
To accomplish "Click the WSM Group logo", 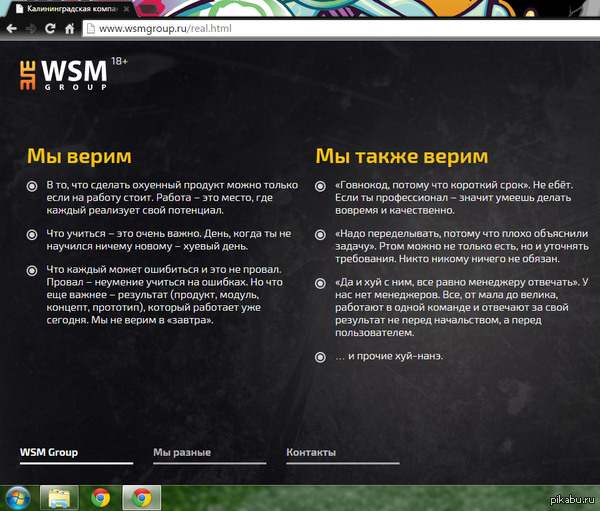I will [64, 75].
